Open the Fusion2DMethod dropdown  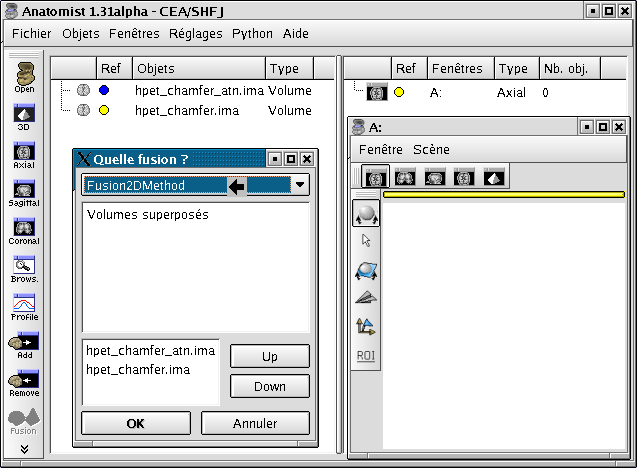point(300,185)
